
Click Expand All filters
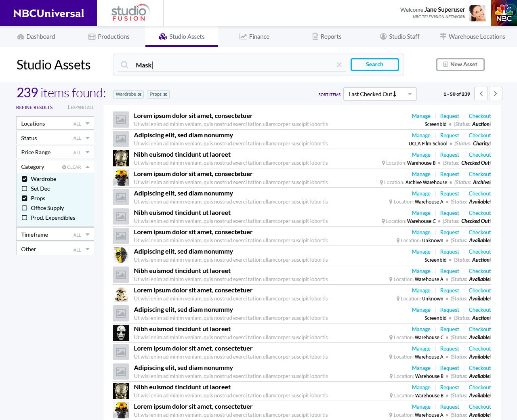pyautogui.click(x=80, y=107)
